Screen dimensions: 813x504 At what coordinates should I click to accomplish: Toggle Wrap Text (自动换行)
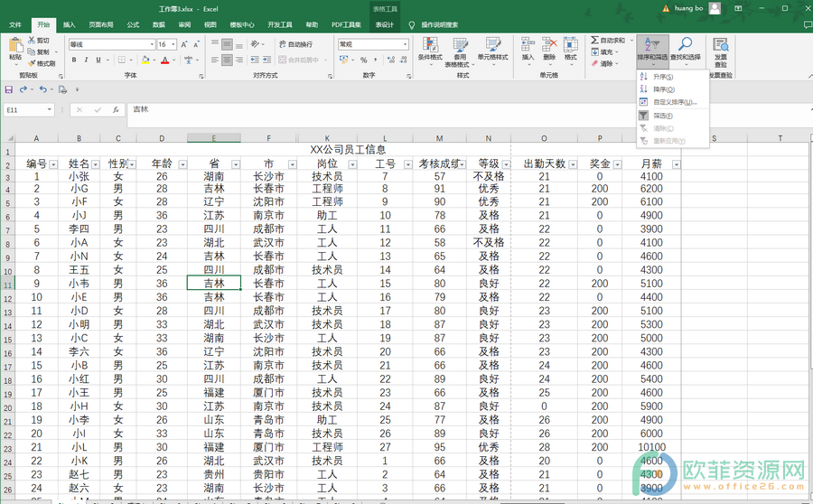point(295,44)
